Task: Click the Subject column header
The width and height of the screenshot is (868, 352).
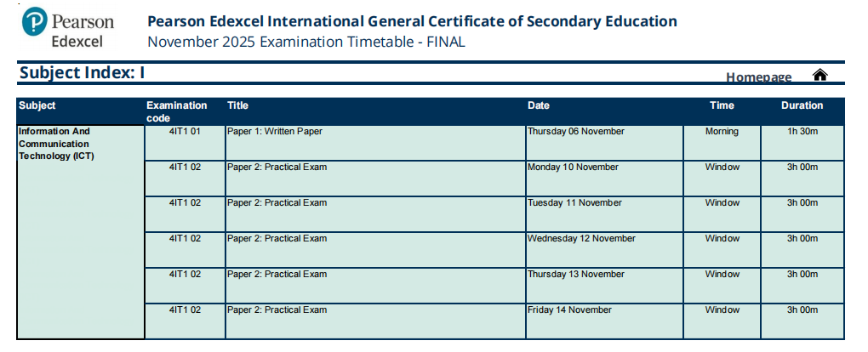Action: point(37,106)
